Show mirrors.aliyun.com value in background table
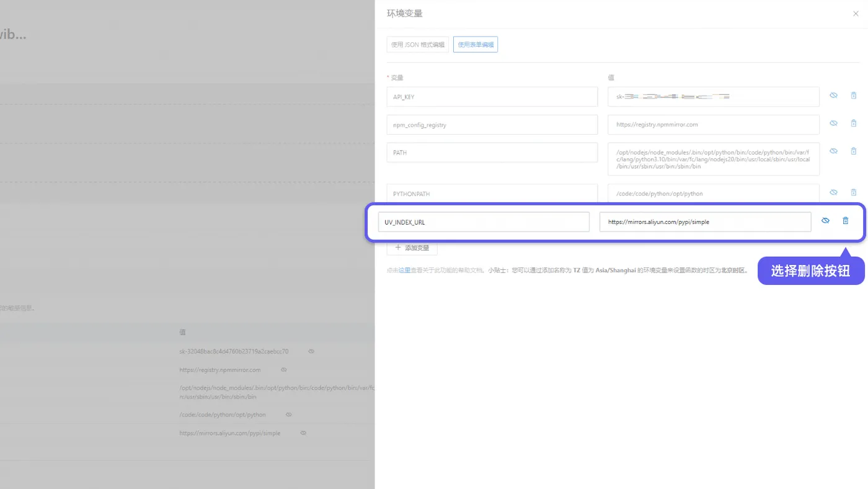Viewport: 868px width, 489px height. pyautogui.click(x=303, y=433)
